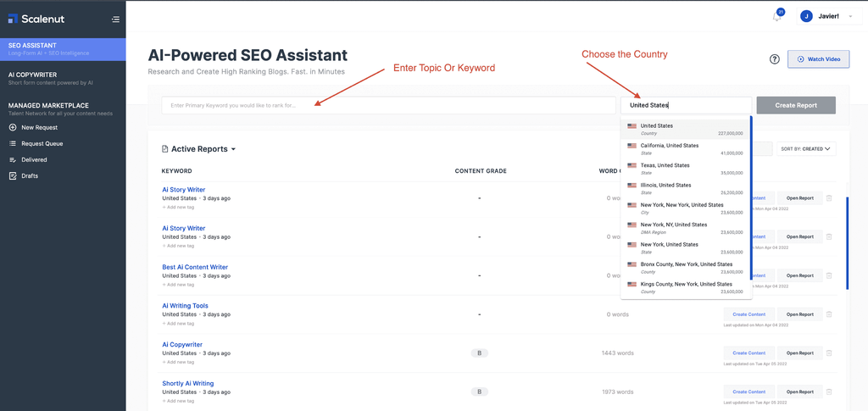Viewport: 868px width, 411px height.
Task: Choose Texas, United States option
Action: [x=685, y=169]
